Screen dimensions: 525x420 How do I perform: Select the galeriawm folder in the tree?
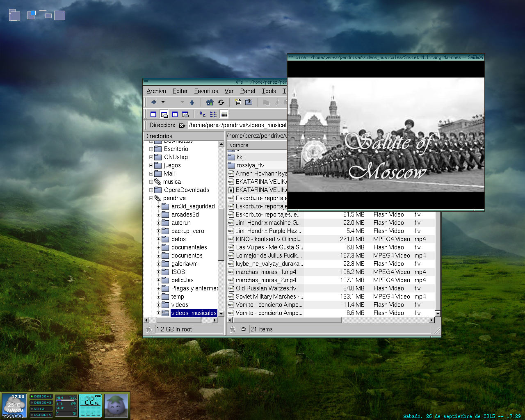[x=185, y=264]
